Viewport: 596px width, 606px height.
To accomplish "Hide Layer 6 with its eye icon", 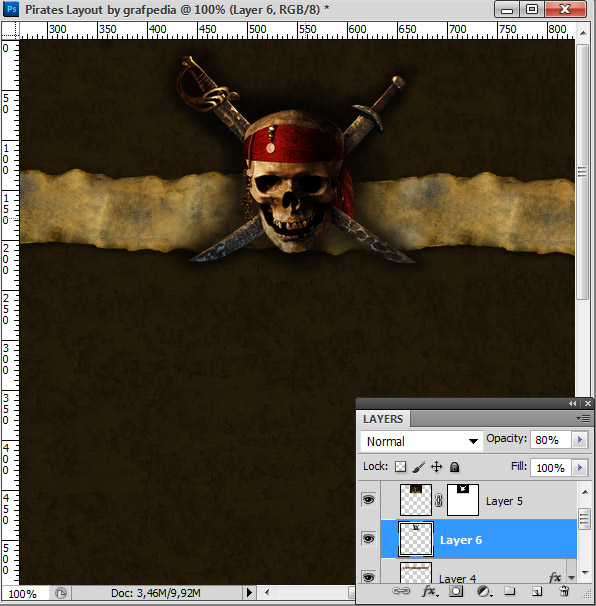I will point(368,538).
